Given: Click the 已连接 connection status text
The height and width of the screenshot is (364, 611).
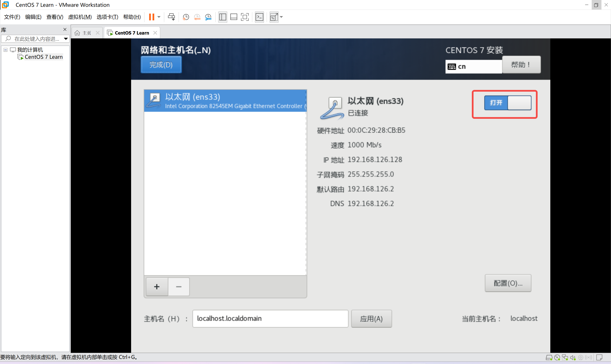Looking at the screenshot, I should tap(358, 113).
